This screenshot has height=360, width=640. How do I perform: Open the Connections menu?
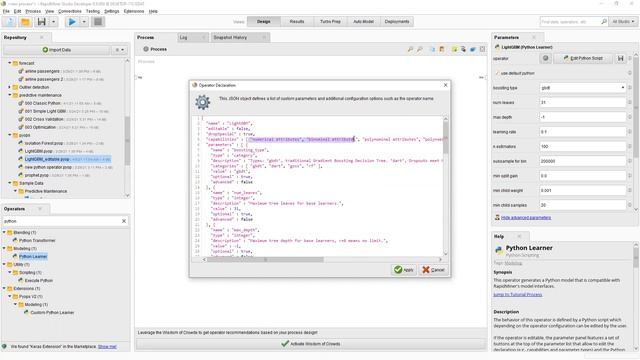tap(69, 11)
